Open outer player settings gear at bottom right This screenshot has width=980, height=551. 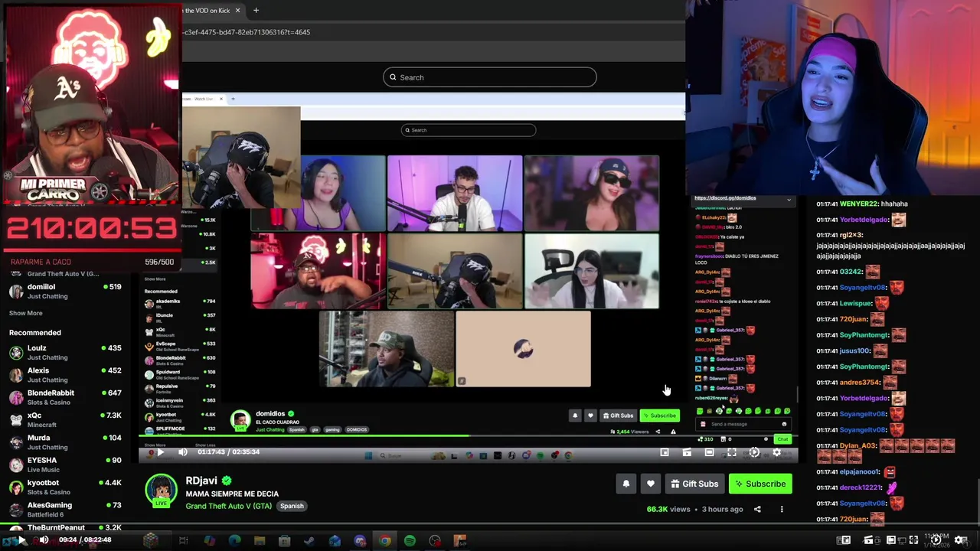(x=960, y=540)
